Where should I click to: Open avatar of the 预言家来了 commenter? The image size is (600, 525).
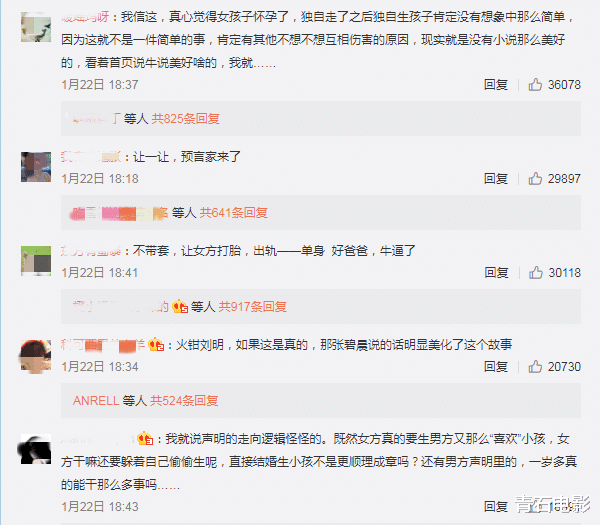click(x=36, y=167)
